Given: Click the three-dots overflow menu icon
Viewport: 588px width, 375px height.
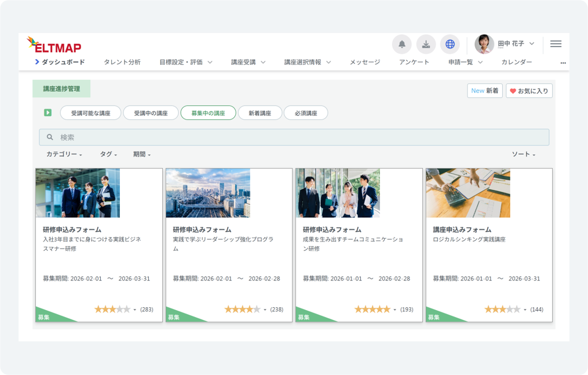Looking at the screenshot, I should coord(563,63).
